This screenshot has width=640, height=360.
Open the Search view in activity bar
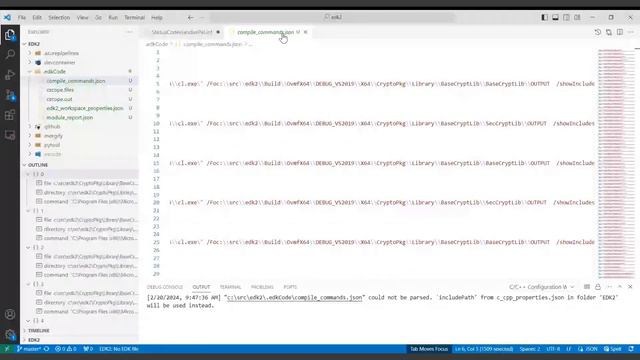(10, 54)
